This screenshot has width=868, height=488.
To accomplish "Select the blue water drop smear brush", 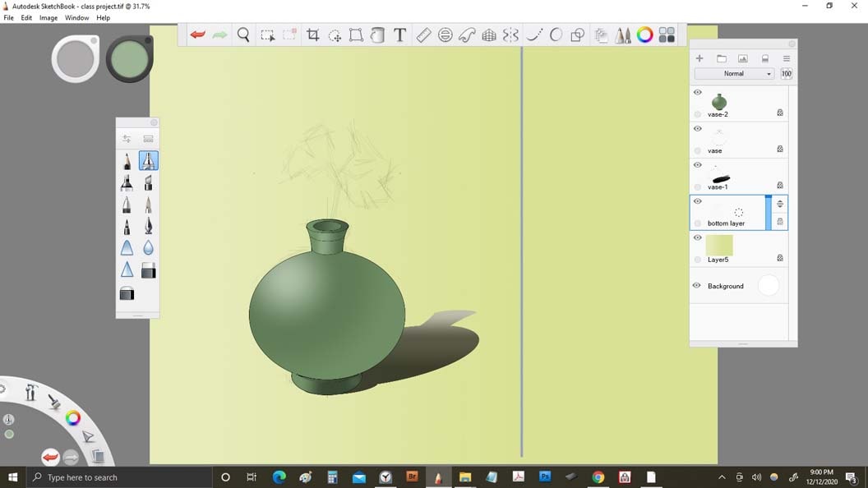I will click(148, 248).
